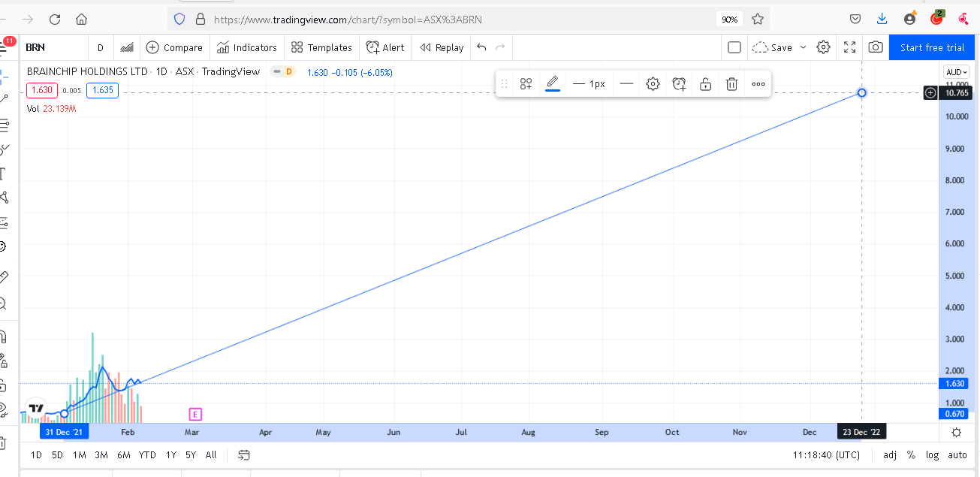Open price scale settings gear
Viewport: 980px width, 477px height.
(957, 432)
